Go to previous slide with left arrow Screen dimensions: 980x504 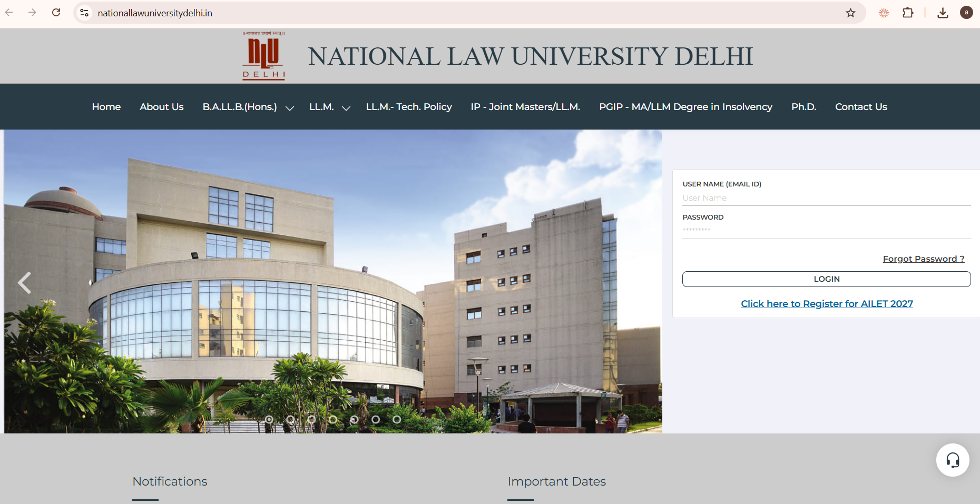[24, 283]
